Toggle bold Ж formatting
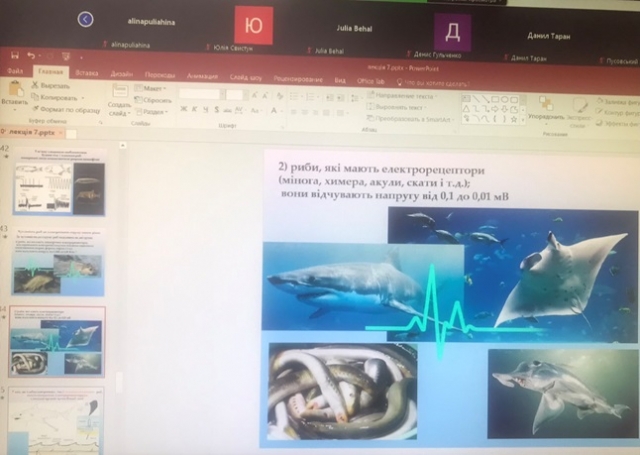Image resolution: width=640 pixels, height=455 pixels. [184, 109]
